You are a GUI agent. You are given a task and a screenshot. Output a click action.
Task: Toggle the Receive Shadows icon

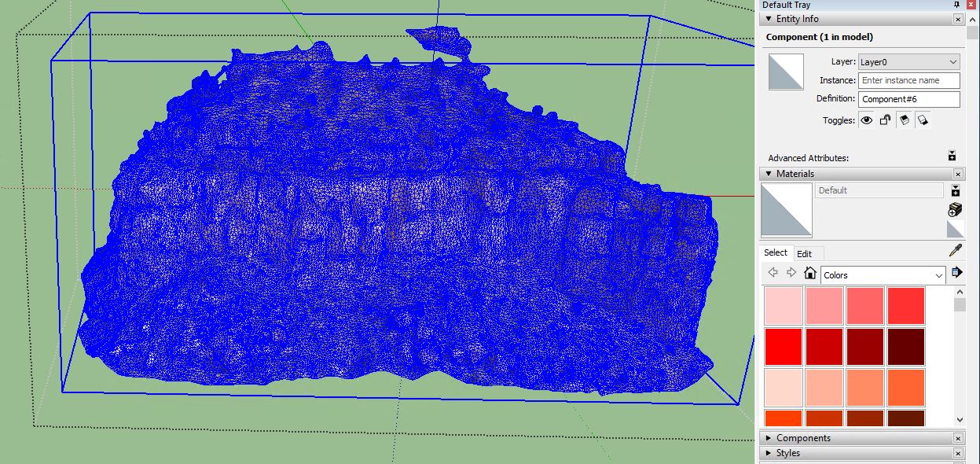[904, 120]
